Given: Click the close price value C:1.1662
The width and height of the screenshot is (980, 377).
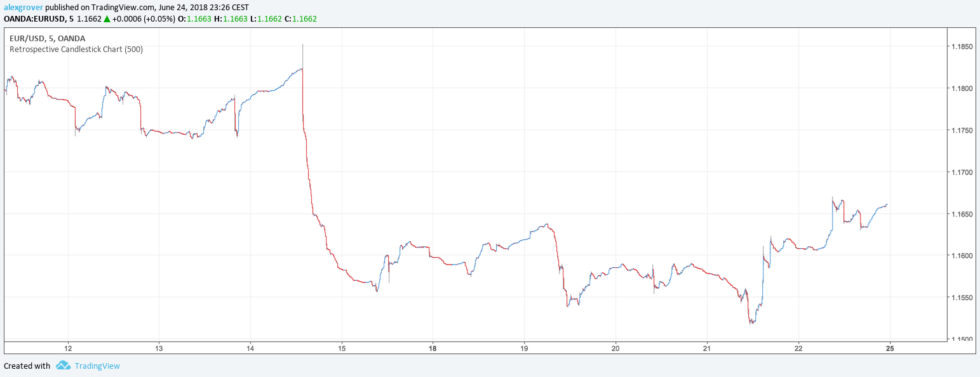Looking at the screenshot, I should click(300, 18).
